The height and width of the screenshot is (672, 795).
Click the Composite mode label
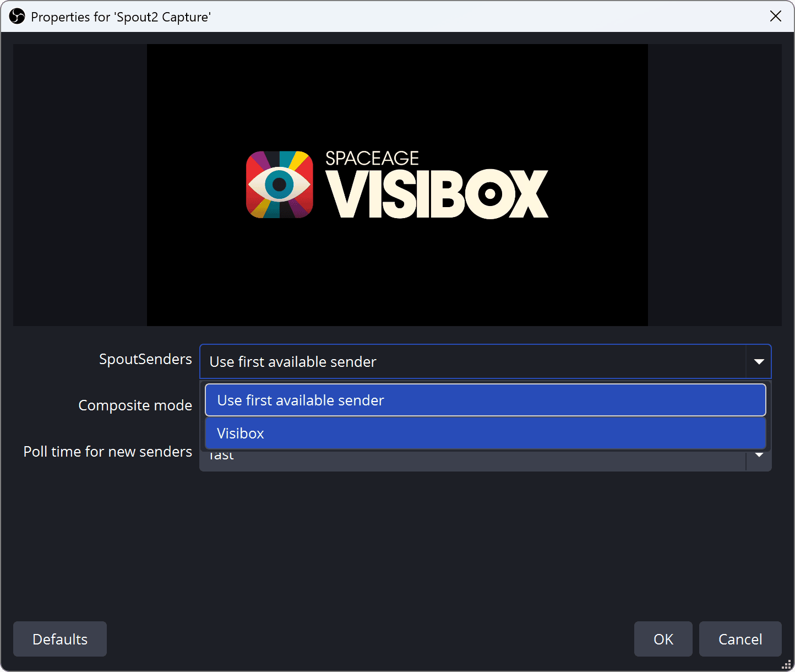(135, 405)
